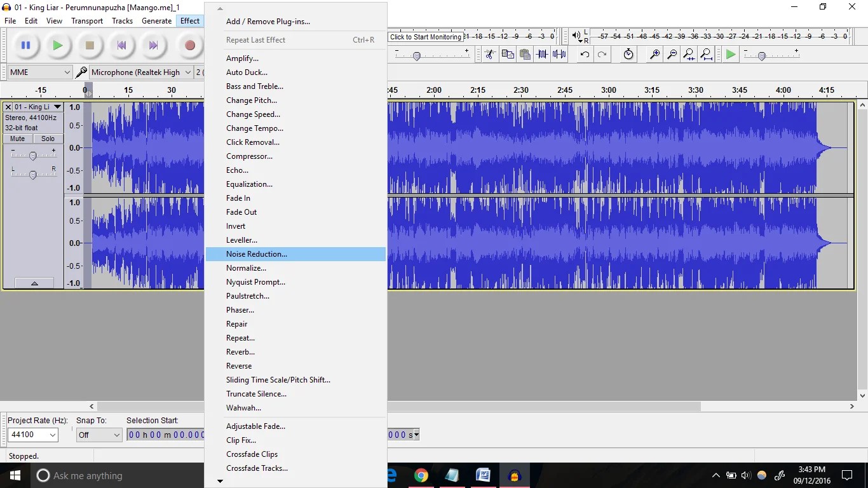
Task: Trim audio outside the selection
Action: [542, 55]
